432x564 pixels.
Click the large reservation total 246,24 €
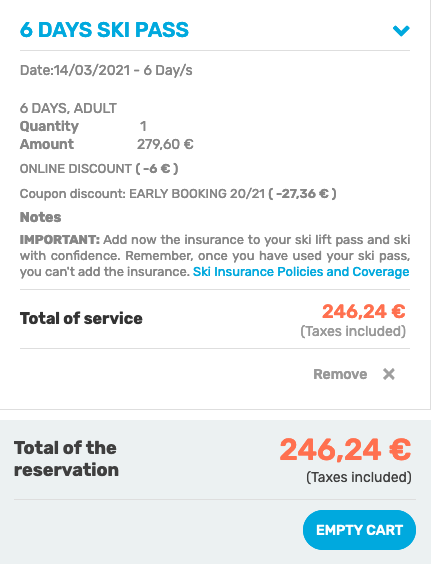[345, 450]
